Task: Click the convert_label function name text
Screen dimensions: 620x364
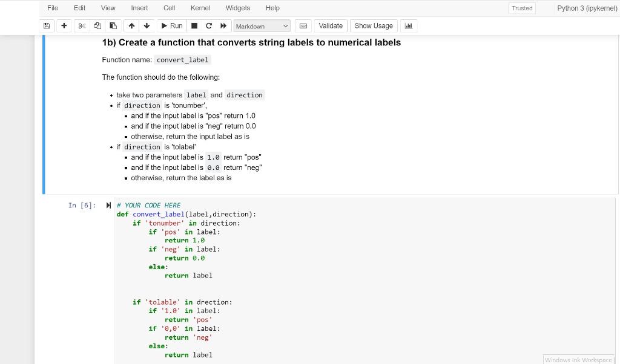Action: tap(159, 215)
